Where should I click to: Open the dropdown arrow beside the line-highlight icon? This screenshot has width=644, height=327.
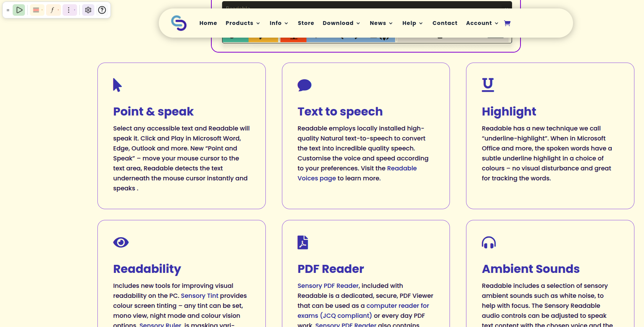pyautogui.click(x=42, y=10)
